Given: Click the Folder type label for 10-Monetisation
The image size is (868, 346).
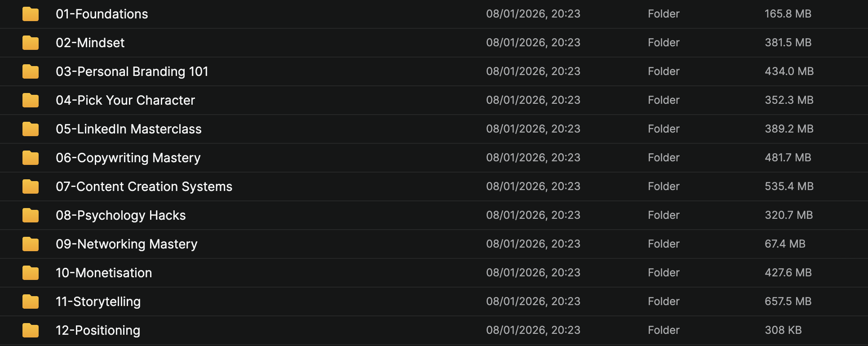Looking at the screenshot, I should [664, 273].
